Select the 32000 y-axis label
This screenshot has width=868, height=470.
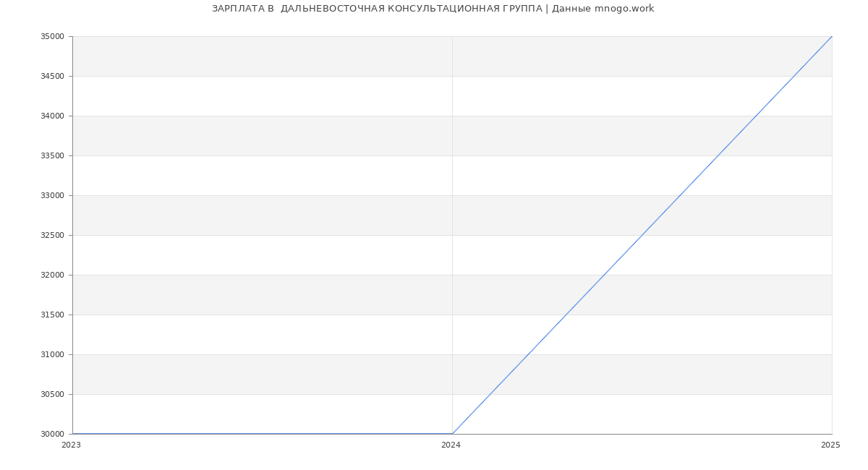point(52,275)
